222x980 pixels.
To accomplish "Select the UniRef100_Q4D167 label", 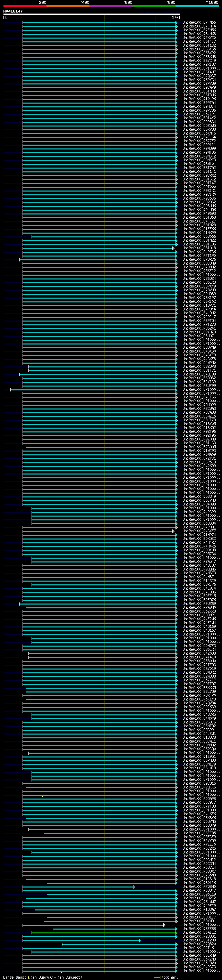I will tap(199, 630).
